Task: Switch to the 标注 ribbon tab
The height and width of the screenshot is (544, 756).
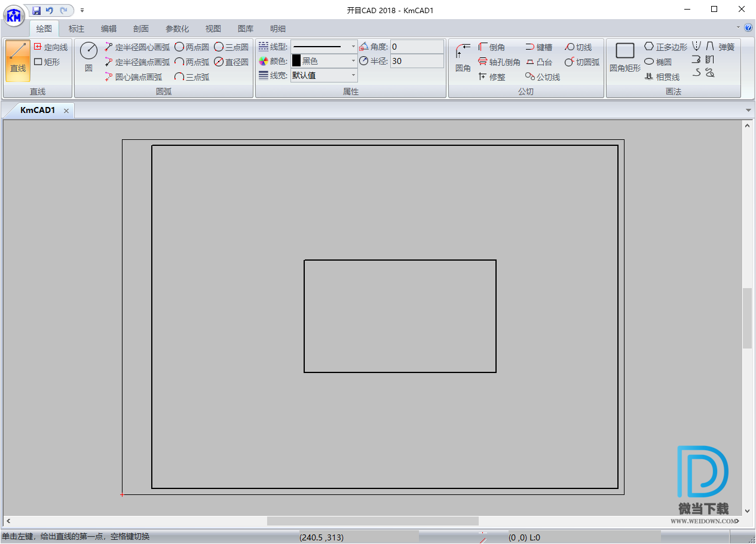Action: pyautogui.click(x=76, y=29)
